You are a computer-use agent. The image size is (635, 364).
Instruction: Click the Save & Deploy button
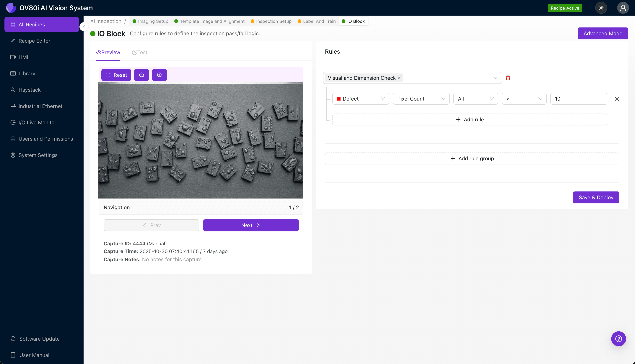tap(596, 198)
